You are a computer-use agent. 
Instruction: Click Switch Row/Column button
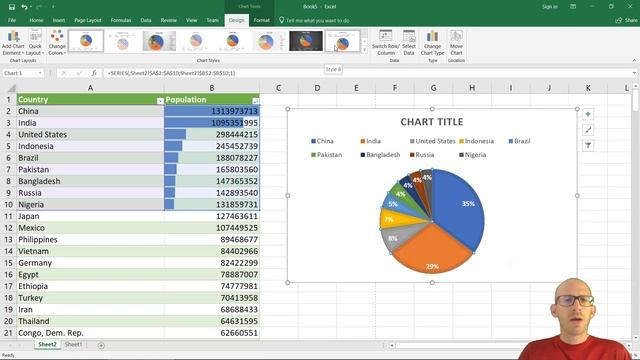[x=386, y=42]
